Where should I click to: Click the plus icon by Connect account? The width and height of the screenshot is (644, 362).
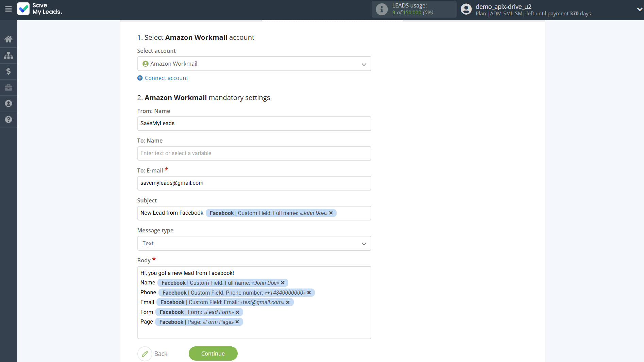tap(140, 78)
